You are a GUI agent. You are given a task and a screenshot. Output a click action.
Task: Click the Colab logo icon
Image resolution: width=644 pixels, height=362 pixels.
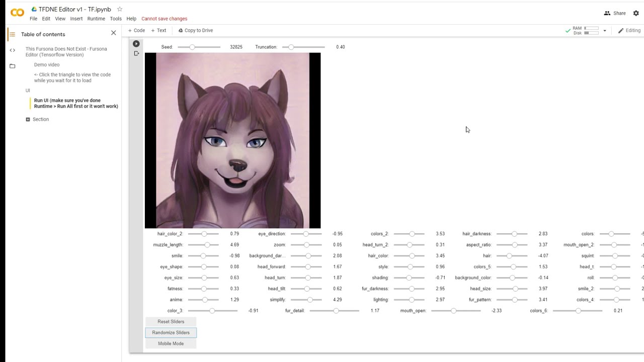click(17, 13)
